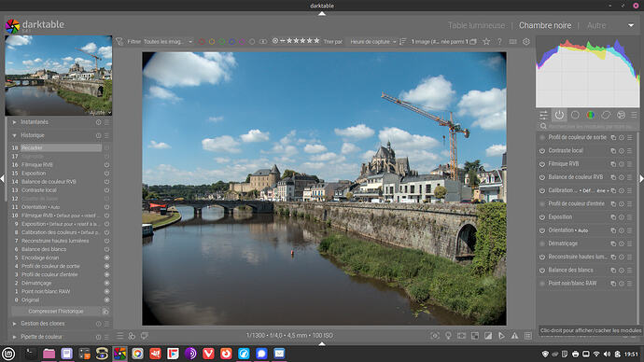644x362 pixels.
Task: Open the filter 'Toutes les imag..' dropdown
Action: click(x=168, y=41)
